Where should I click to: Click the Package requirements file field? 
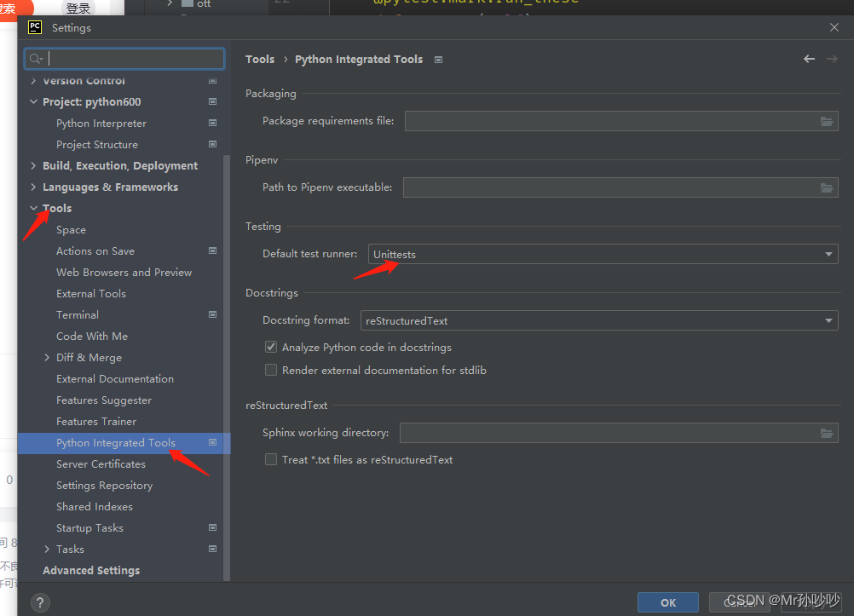coord(620,121)
